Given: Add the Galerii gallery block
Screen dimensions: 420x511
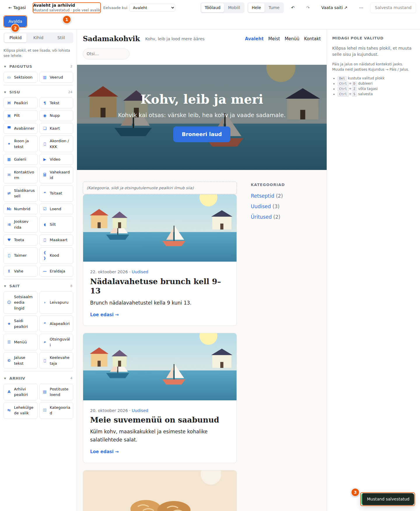Looking at the screenshot, I should 20,159.
